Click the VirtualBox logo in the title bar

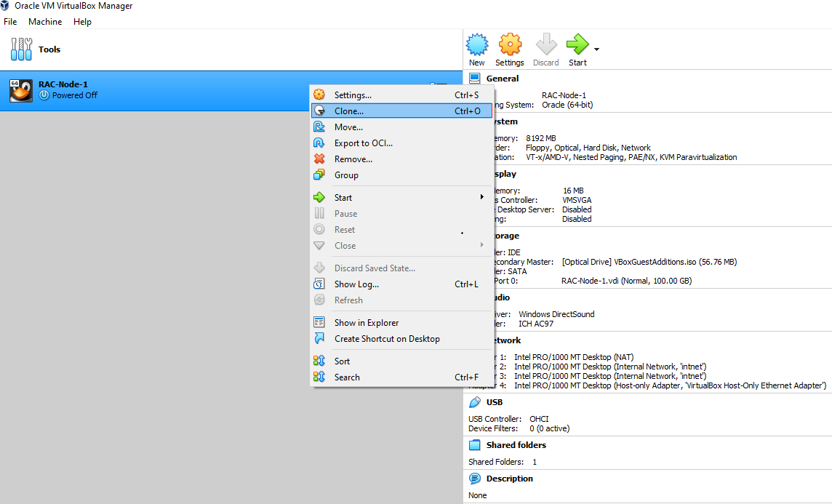coord(5,6)
